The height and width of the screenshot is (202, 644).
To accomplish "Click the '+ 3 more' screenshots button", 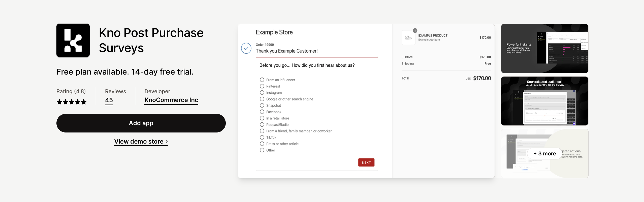I will coord(545,154).
